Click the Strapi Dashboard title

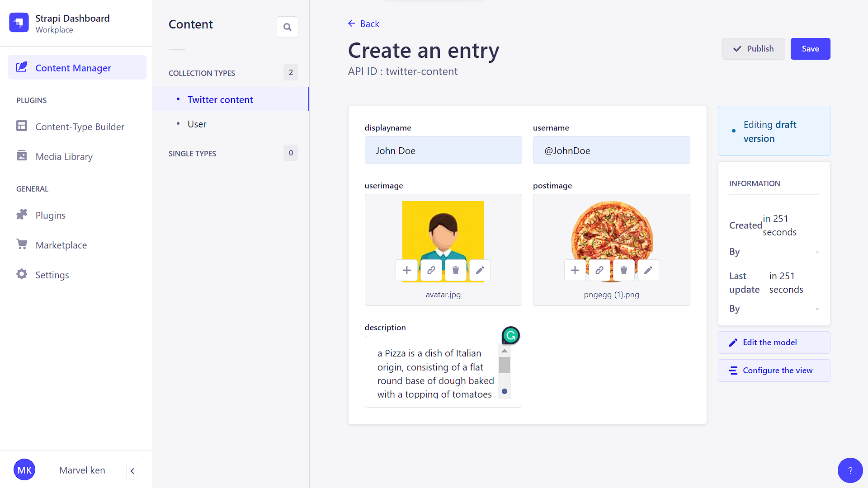coord(72,18)
